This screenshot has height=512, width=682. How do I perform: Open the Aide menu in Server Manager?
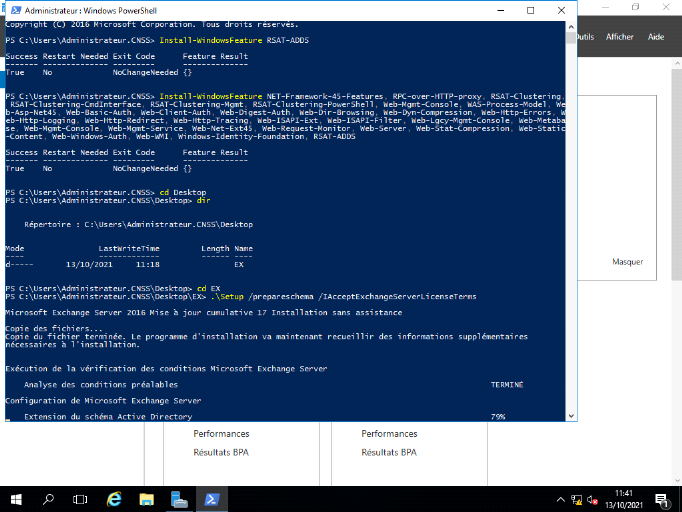pyautogui.click(x=655, y=37)
